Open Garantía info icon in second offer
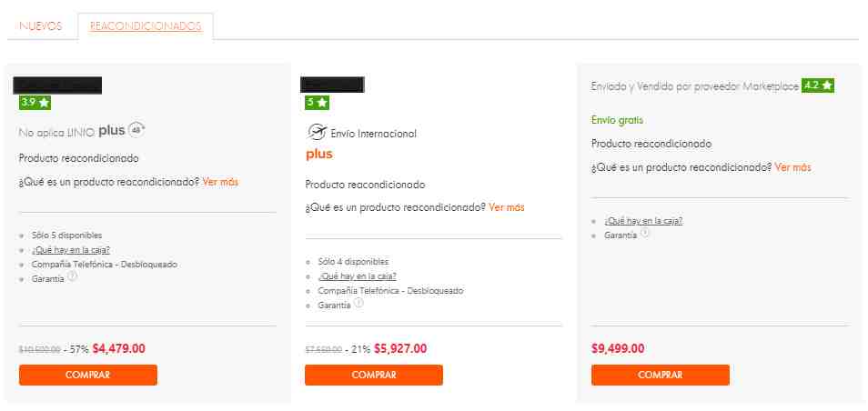The width and height of the screenshot is (868, 411). [358, 303]
